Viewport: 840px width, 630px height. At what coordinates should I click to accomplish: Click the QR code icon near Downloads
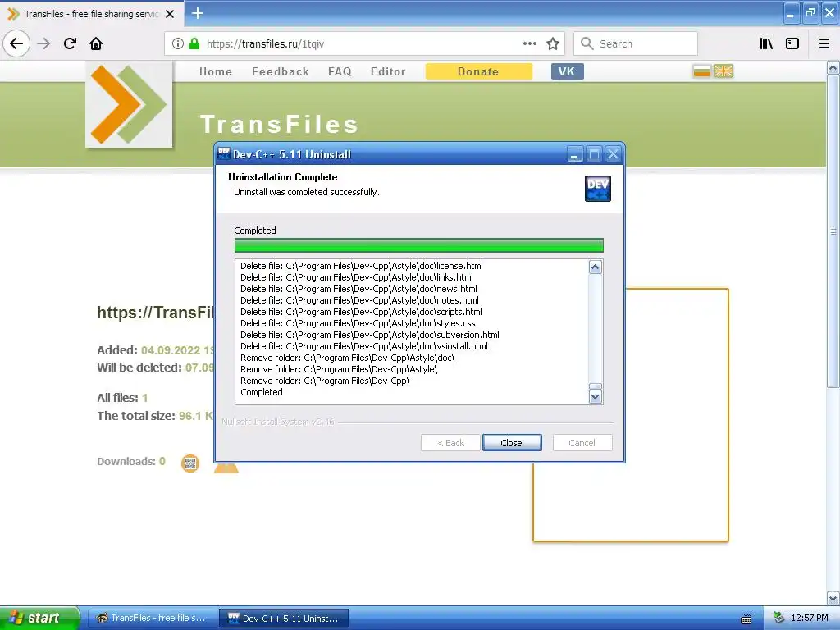tap(190, 463)
